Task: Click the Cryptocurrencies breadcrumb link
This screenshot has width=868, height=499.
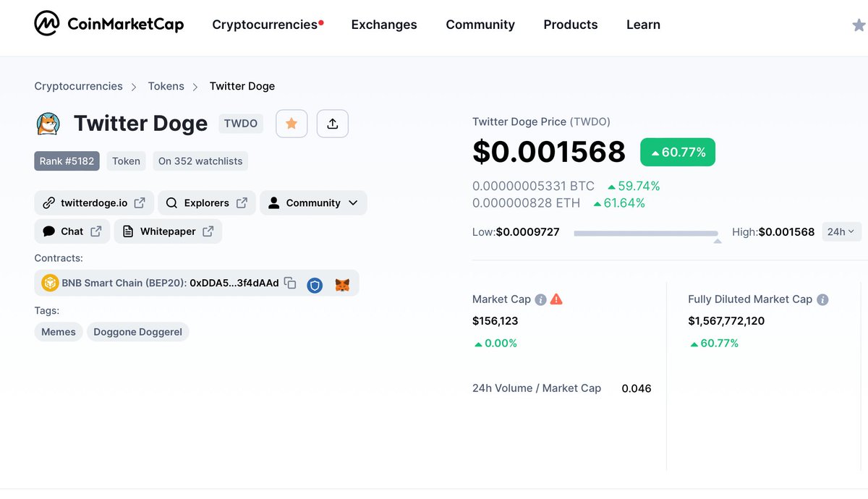Action: click(x=78, y=86)
